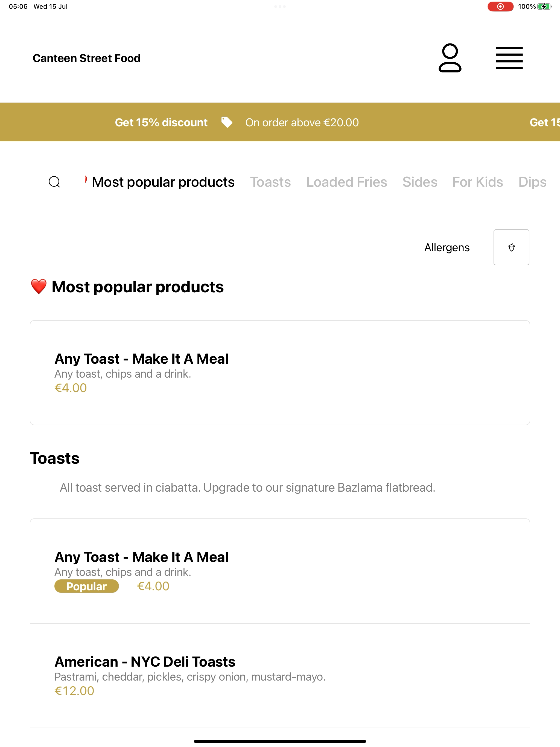
Task: Click the Allergens label
Action: coord(447,247)
